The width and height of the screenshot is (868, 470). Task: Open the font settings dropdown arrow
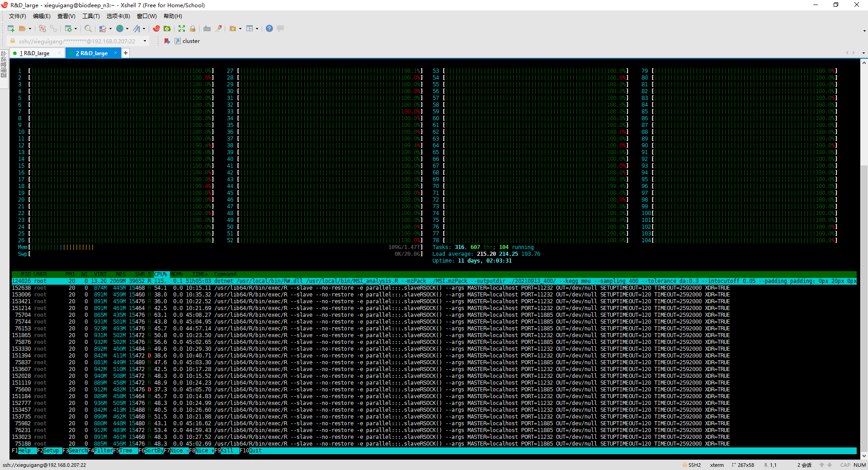[x=144, y=28]
